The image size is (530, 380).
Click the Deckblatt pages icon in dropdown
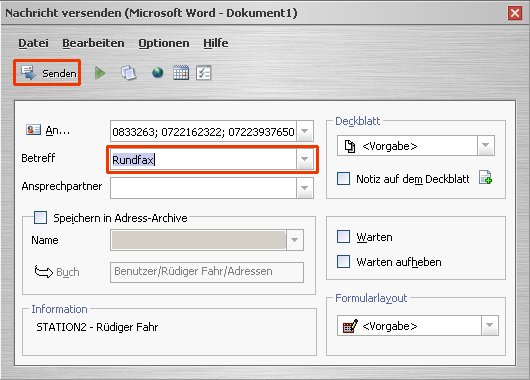[x=350, y=146]
